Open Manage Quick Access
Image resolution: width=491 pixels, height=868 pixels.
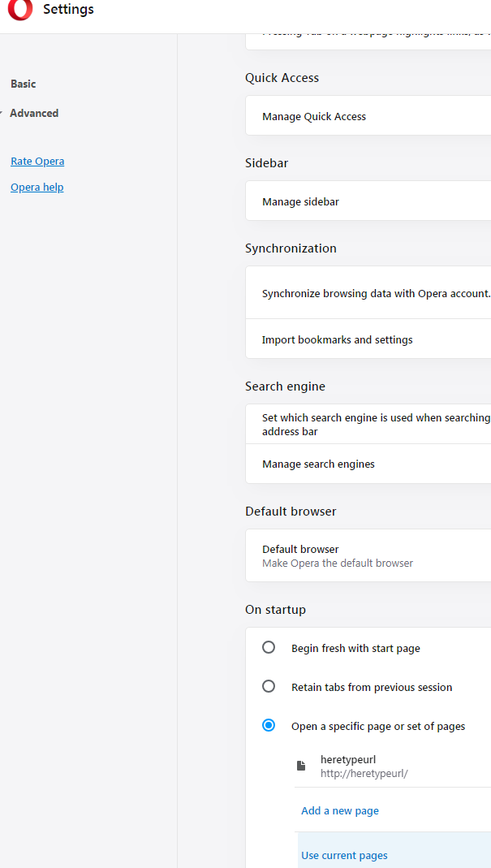(368, 116)
